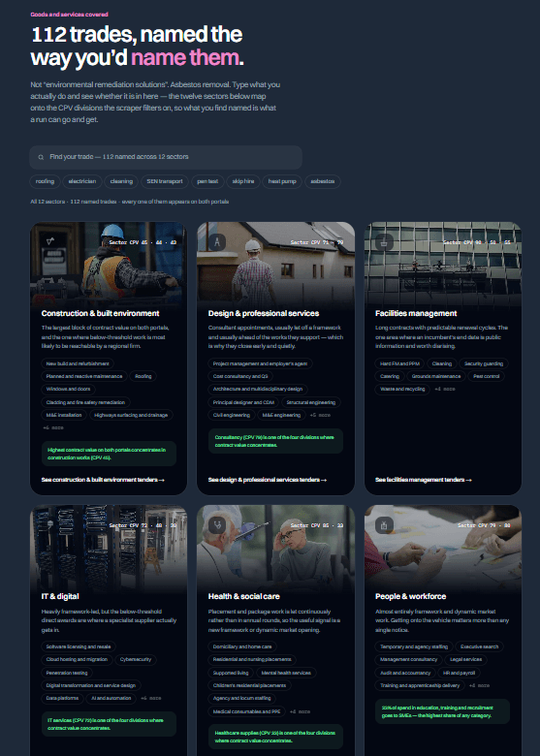Select the 'asbestos' quick search chip

(323, 181)
